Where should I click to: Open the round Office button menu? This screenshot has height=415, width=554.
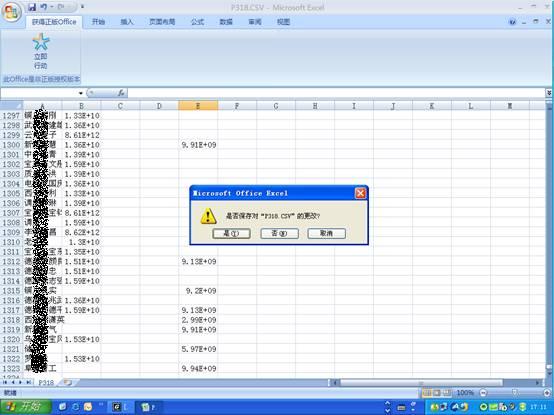11,12
